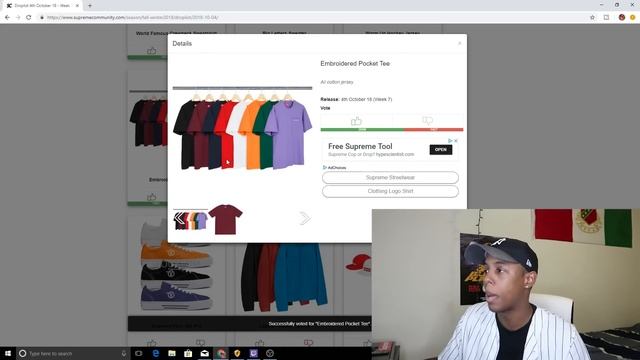Show the next thumbnails with right chevron
This screenshot has width=640, height=360.
[304, 218]
